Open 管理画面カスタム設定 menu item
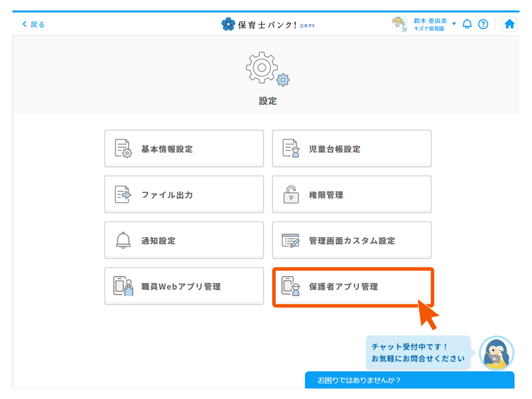Image resolution: width=532 pixels, height=399 pixels. pos(352,240)
